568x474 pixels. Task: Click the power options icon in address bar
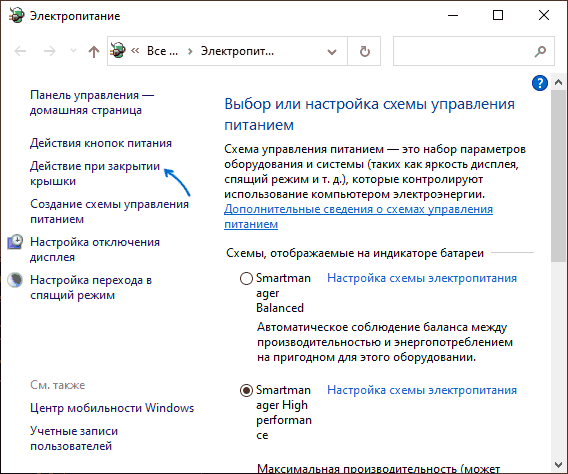click(118, 50)
